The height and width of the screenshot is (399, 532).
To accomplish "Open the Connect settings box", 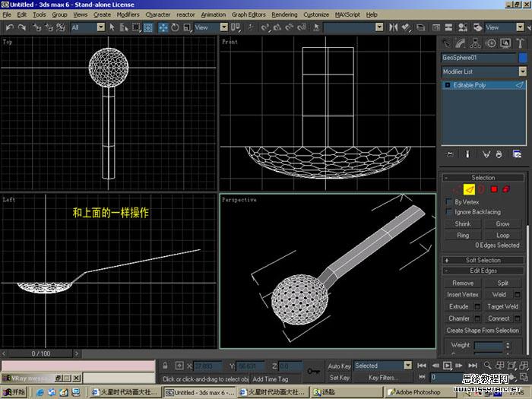I will [x=517, y=318].
